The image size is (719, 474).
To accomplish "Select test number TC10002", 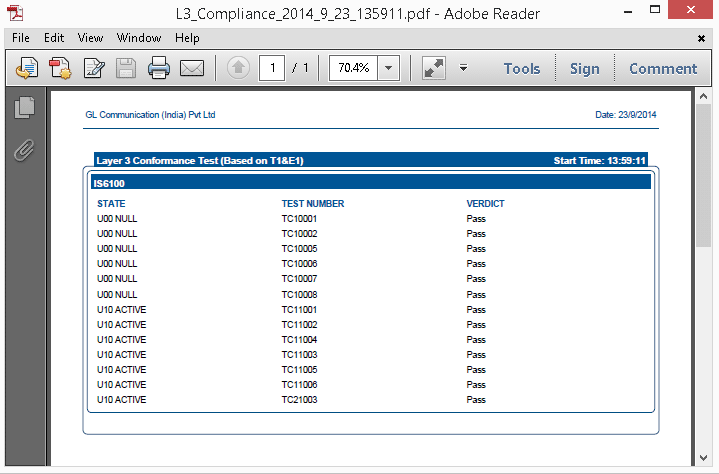I will click(299, 234).
